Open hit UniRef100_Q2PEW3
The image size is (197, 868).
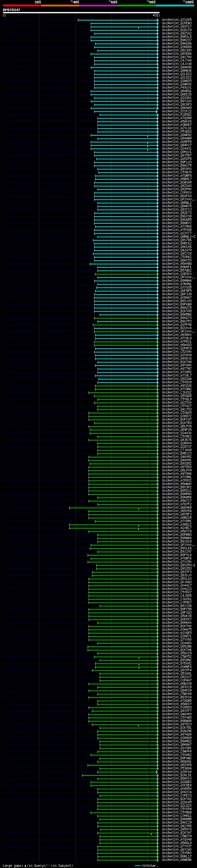click(177, 23)
